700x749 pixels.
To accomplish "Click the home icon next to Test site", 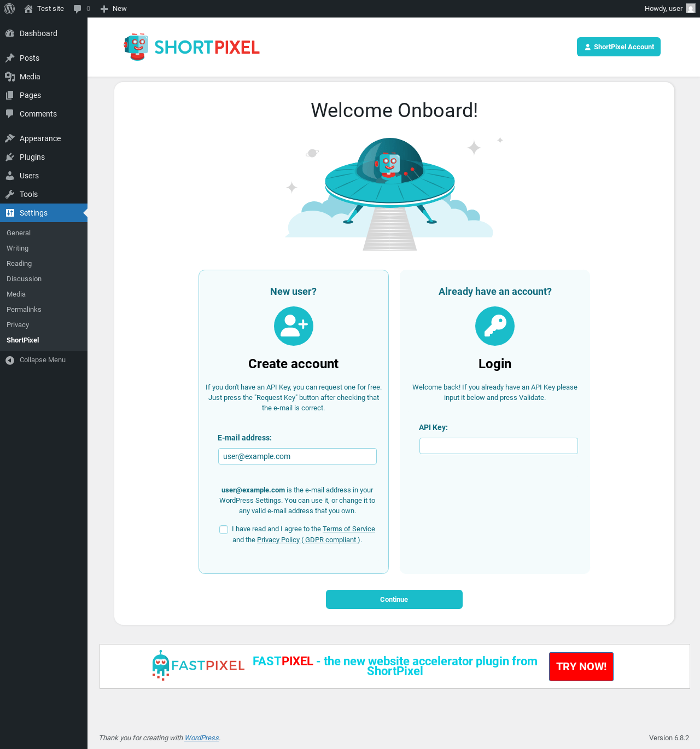I will [x=28, y=9].
